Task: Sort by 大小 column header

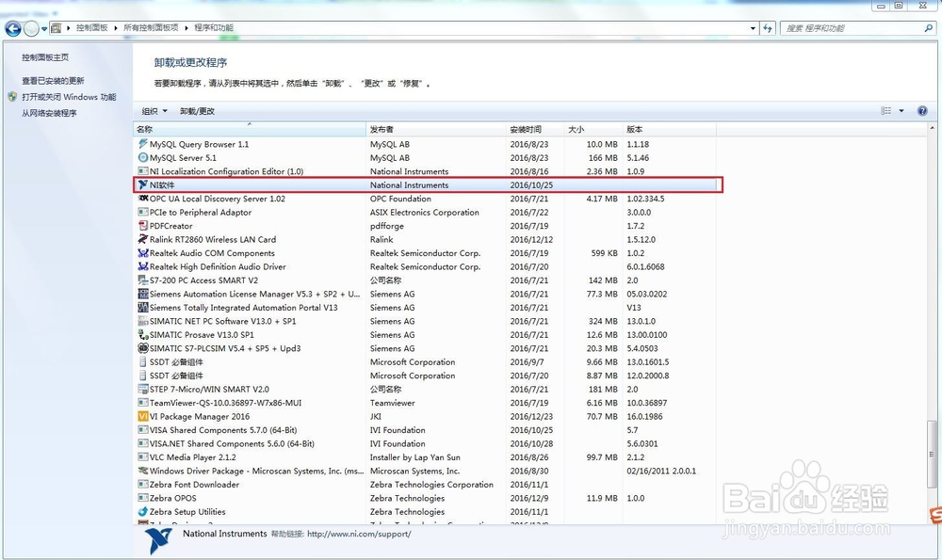Action: click(593, 129)
